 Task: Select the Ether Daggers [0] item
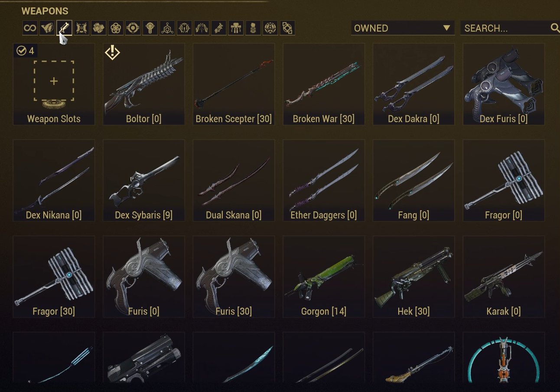coord(324,180)
